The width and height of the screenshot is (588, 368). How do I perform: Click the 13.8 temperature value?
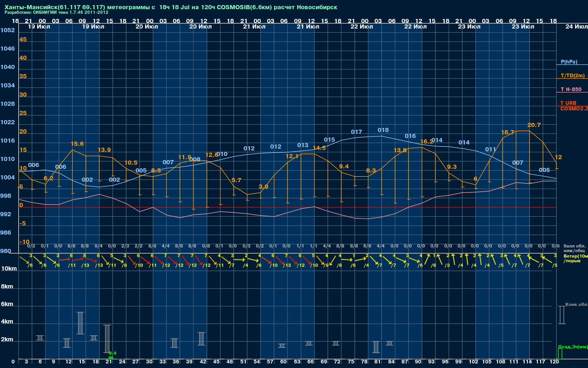[x=400, y=150]
